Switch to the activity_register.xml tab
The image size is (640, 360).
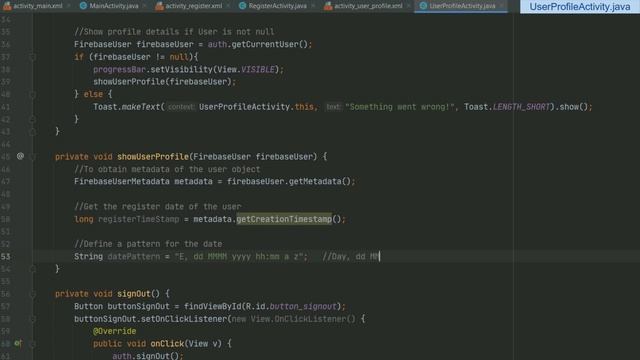pyautogui.click(x=193, y=6)
